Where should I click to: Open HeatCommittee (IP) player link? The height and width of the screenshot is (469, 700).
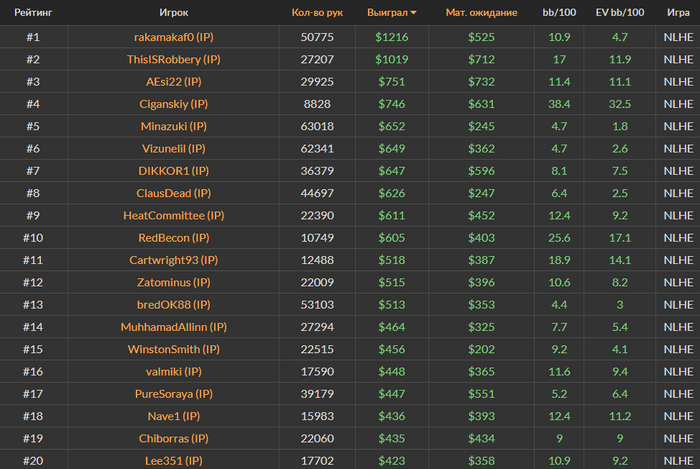(174, 216)
